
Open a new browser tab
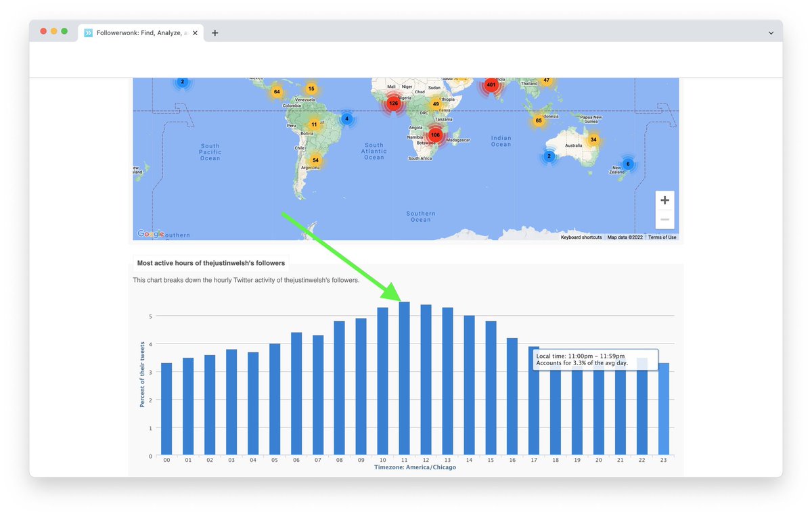[x=215, y=32]
